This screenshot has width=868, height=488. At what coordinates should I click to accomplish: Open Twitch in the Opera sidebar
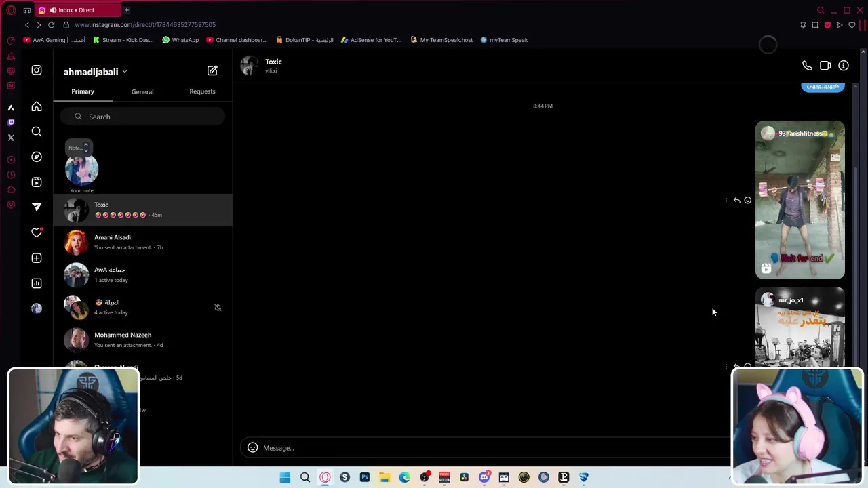tap(11, 123)
